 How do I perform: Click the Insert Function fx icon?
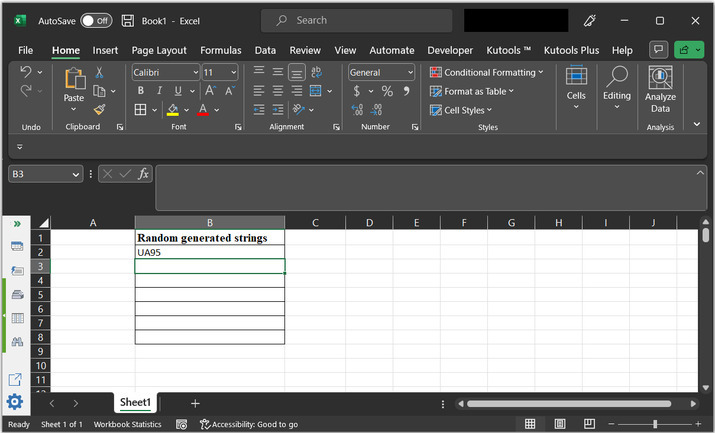[143, 174]
